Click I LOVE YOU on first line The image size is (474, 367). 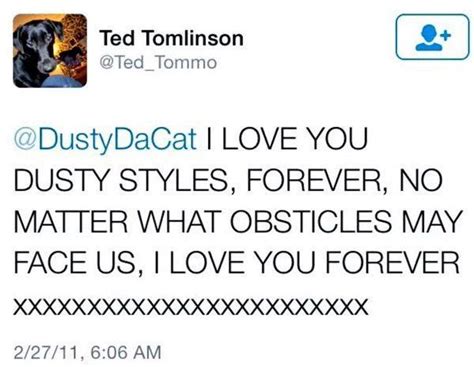[287, 139]
